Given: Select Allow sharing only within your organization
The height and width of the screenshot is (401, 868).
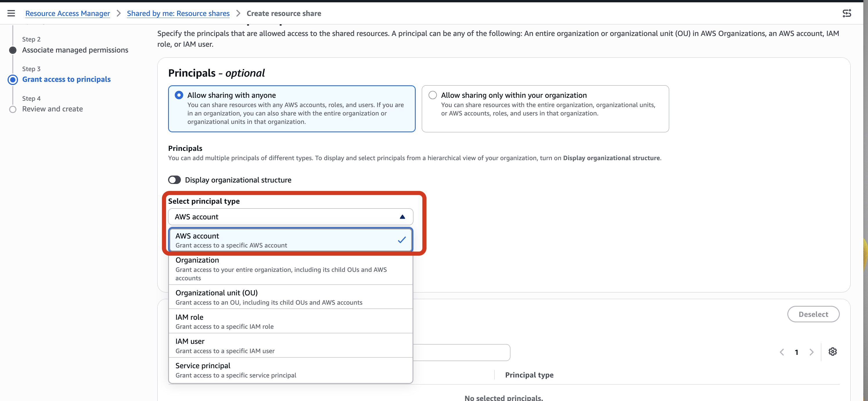Looking at the screenshot, I should (x=433, y=95).
